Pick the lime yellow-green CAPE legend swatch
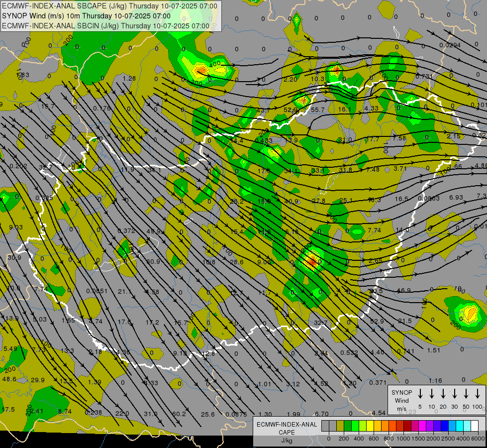Screen dimensions: 487x448 [363, 426]
